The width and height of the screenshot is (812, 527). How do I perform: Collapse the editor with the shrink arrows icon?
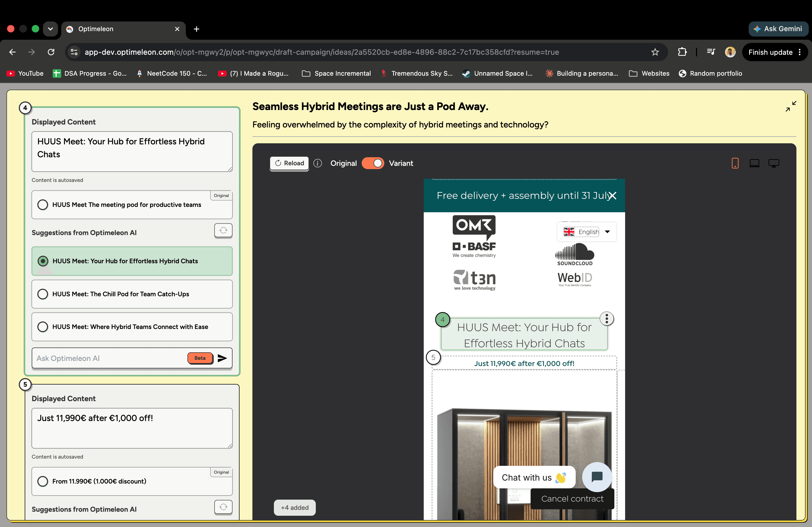(x=791, y=106)
